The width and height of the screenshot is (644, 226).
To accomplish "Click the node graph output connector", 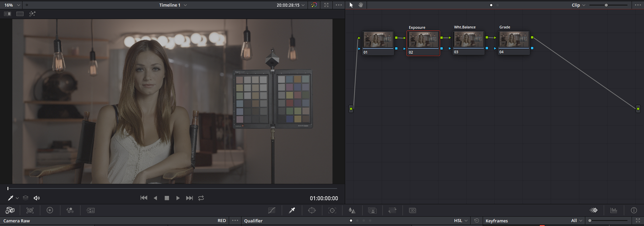I will tap(637, 109).
